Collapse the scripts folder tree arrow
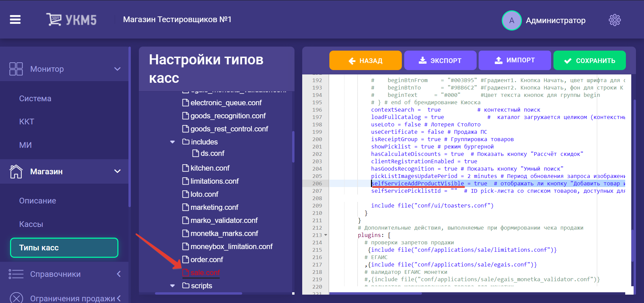Image resolution: width=644 pixels, height=303 pixels. click(x=172, y=286)
